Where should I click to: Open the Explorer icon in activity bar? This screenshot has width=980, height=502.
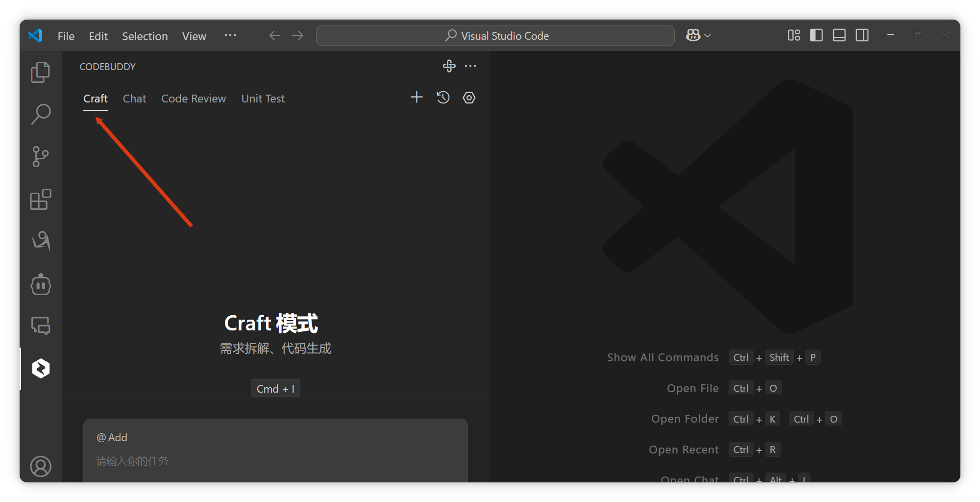40,72
